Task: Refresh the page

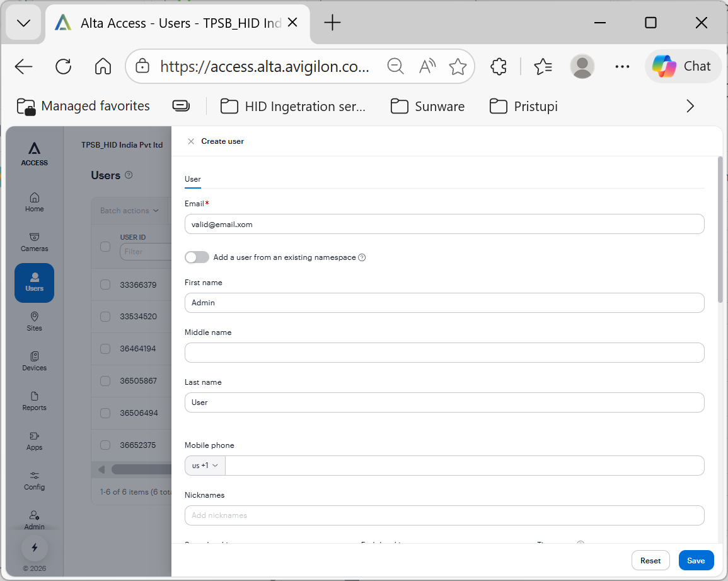Action: [63, 66]
